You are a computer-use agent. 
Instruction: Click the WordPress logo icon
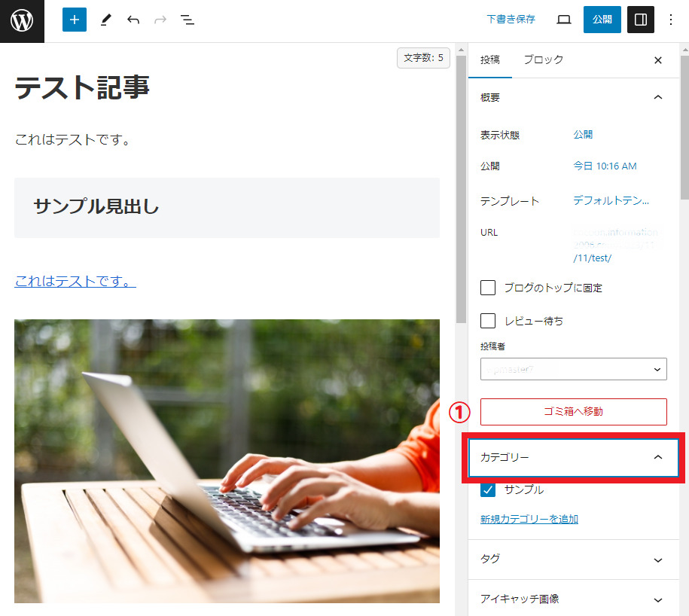click(22, 20)
